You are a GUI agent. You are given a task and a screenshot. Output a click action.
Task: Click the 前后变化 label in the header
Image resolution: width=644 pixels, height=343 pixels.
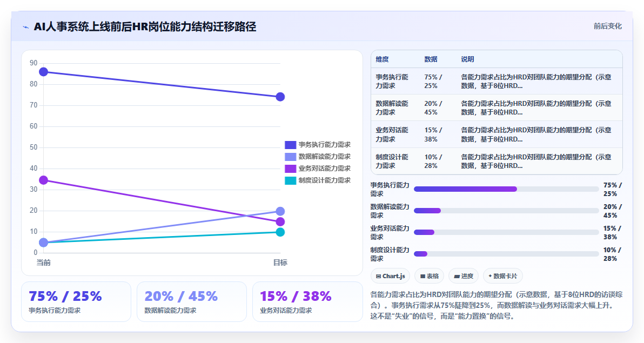[607, 26]
